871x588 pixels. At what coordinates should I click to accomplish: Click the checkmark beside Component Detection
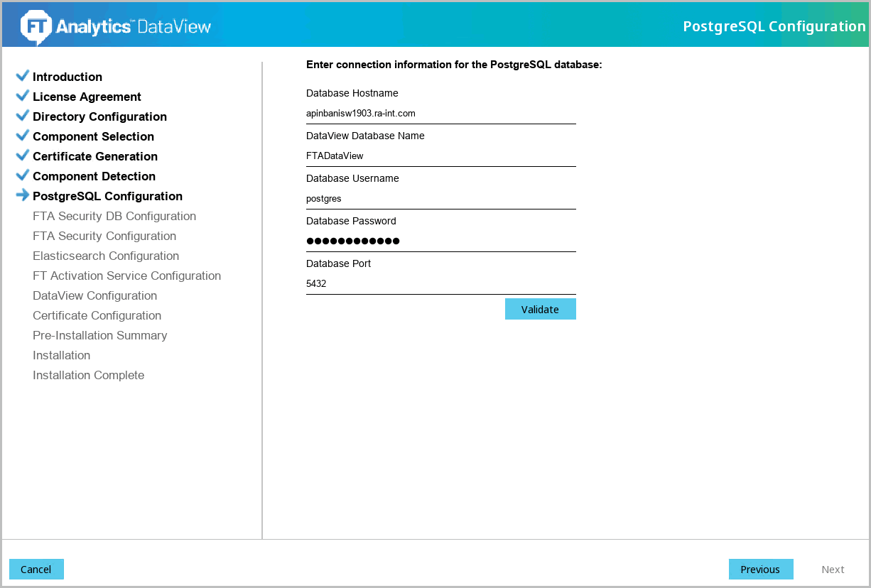22,175
